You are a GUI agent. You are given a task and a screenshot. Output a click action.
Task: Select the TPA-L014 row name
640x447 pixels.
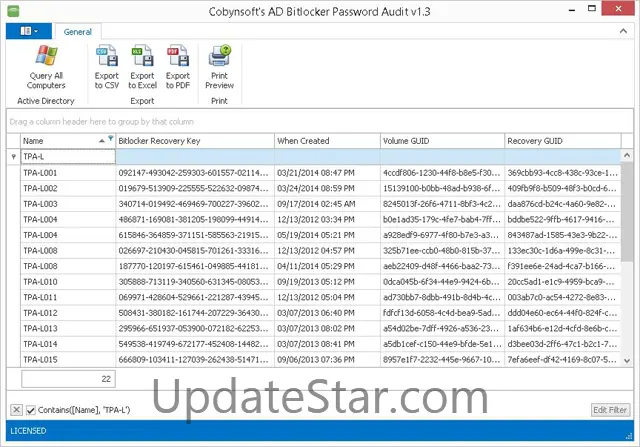[40, 344]
